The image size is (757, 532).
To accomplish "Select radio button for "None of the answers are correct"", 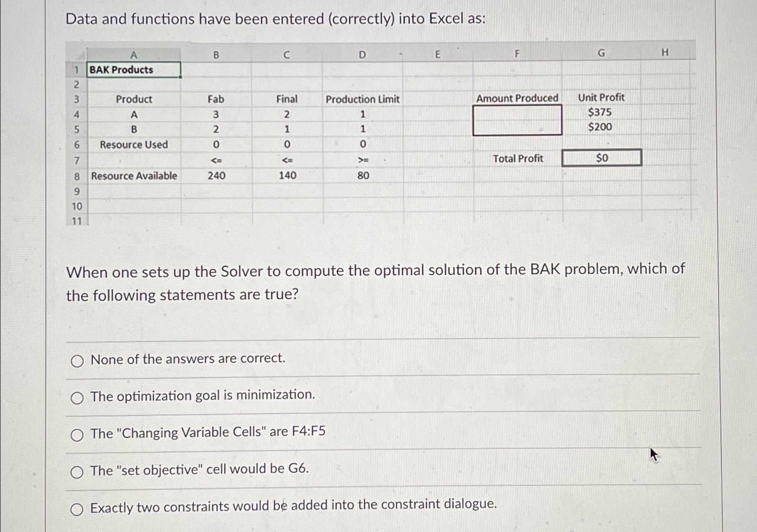I will [x=78, y=360].
